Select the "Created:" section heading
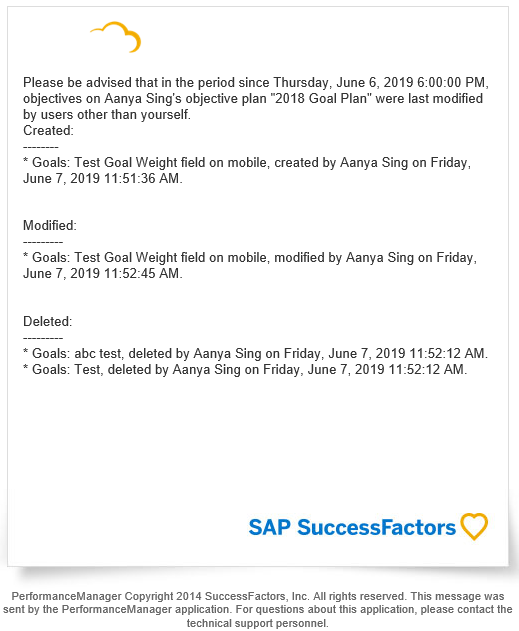The height and width of the screenshot is (631, 519). click(x=48, y=130)
